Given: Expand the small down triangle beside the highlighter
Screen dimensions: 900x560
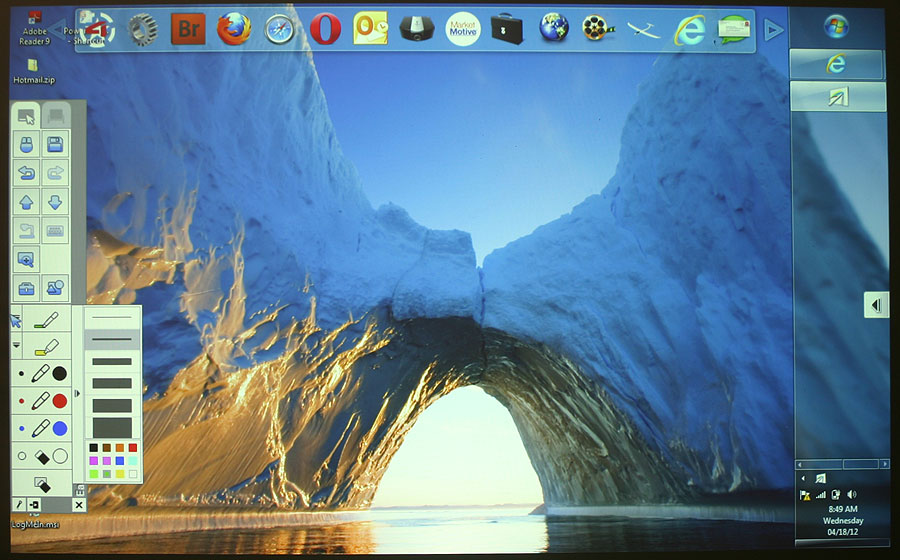Looking at the screenshot, I should [x=16, y=345].
